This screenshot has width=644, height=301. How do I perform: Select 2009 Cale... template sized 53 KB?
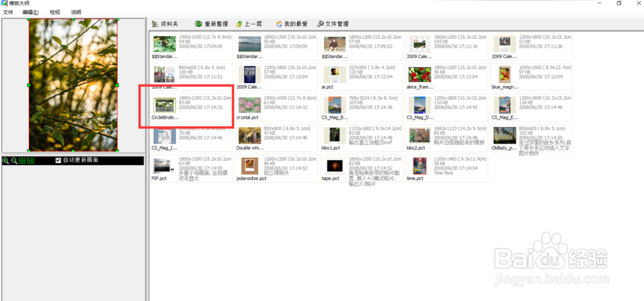point(532,46)
